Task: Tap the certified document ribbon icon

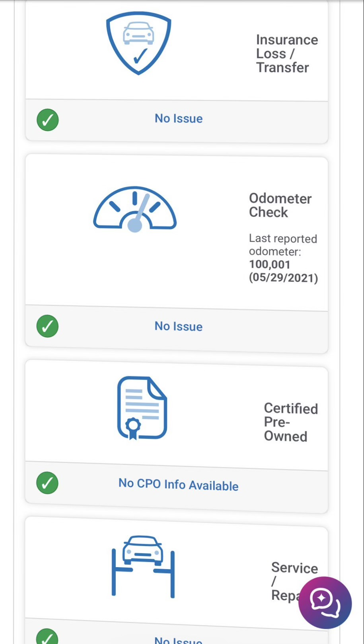Action: [142, 408]
